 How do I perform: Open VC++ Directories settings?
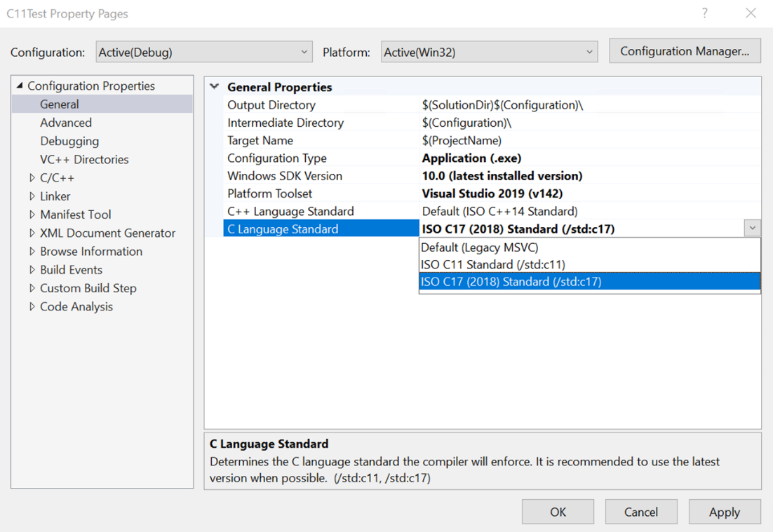pos(84,159)
